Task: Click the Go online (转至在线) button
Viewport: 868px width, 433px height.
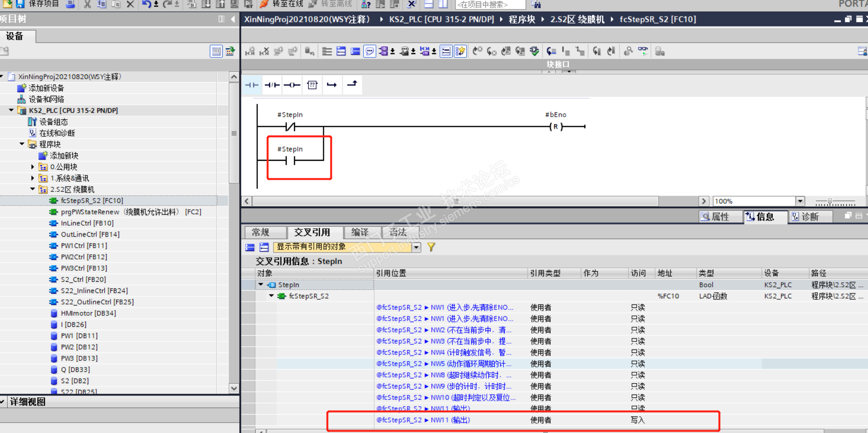Action: tap(282, 4)
